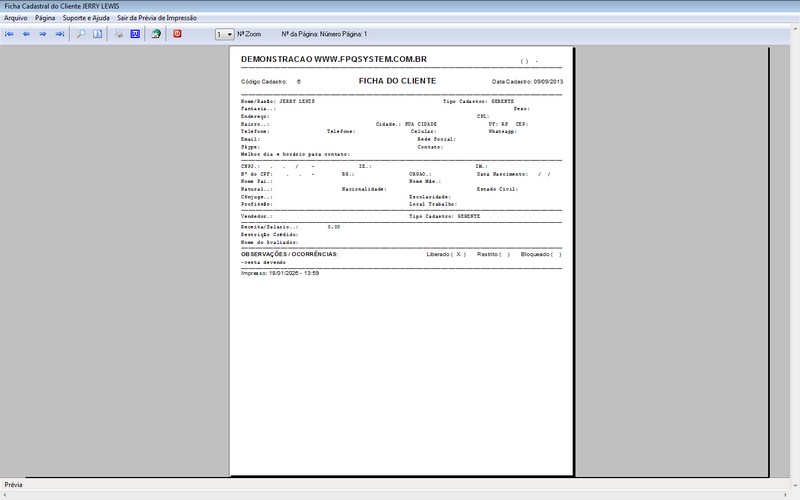Open the Suporte e Ajuda menu
The width and height of the screenshot is (800, 500).
click(x=86, y=18)
